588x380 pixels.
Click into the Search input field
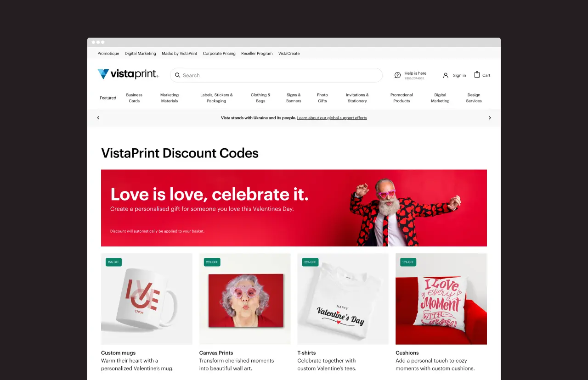click(x=276, y=75)
